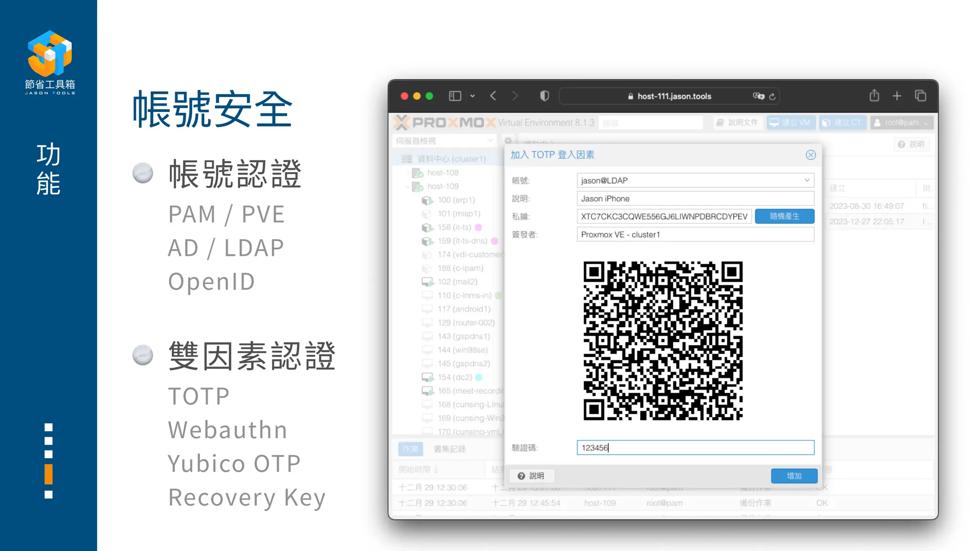980x551 pixels.
Task: Click the Proxmox logo
Action: coord(445,123)
